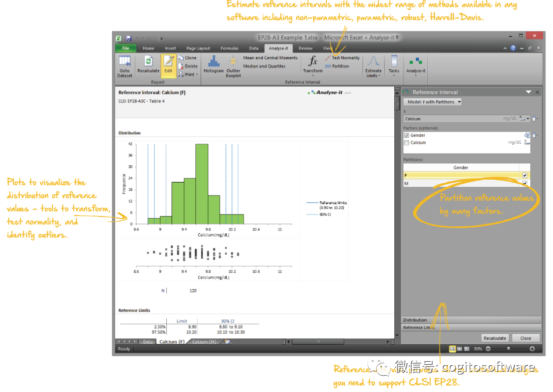The height and width of the screenshot is (392, 553).
Task: Click Calcium factor measurement scale icon
Action: (527, 142)
